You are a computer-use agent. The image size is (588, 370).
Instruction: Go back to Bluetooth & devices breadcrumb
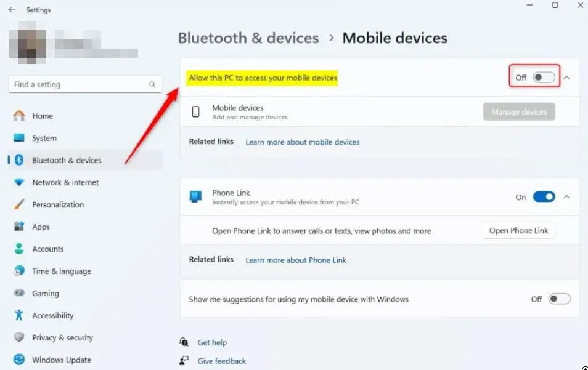[x=248, y=38]
